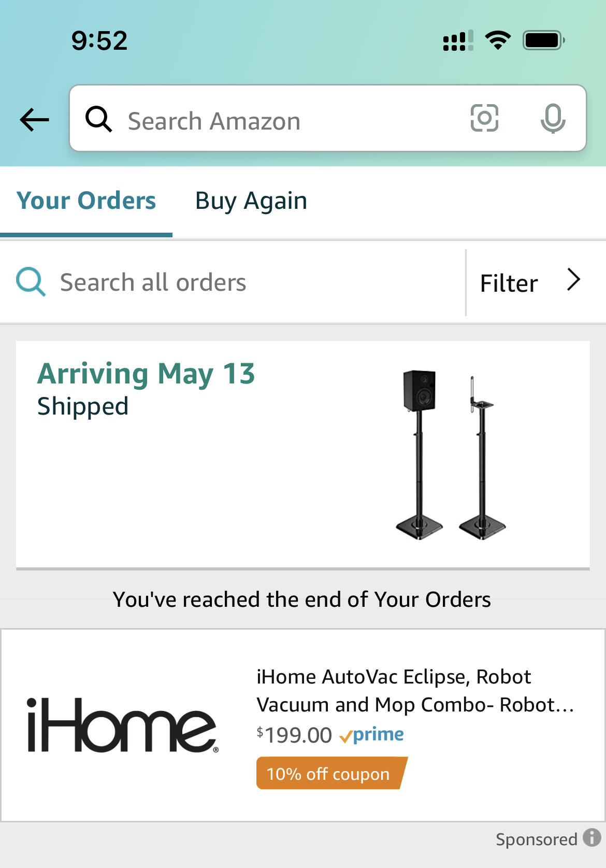Screen dimensions: 606x868
Task: Open iHome AutoVac Eclipse product link
Action: [414, 690]
